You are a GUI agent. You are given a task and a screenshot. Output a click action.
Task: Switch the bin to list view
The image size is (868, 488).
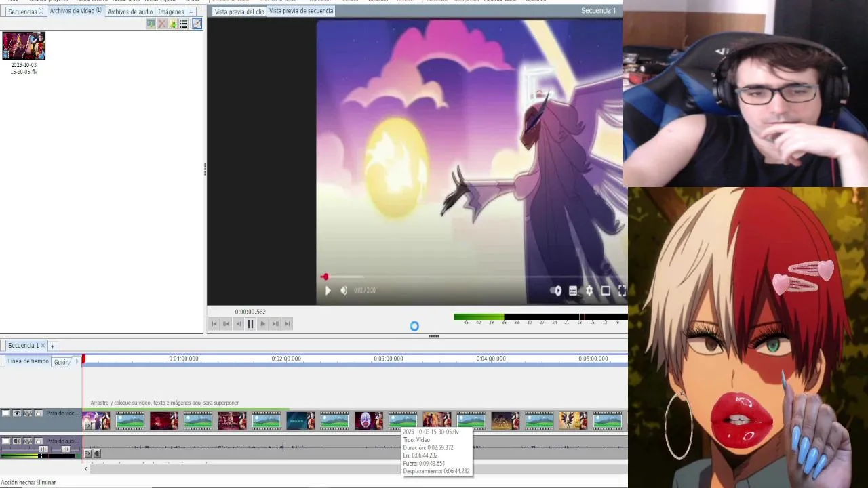[184, 24]
